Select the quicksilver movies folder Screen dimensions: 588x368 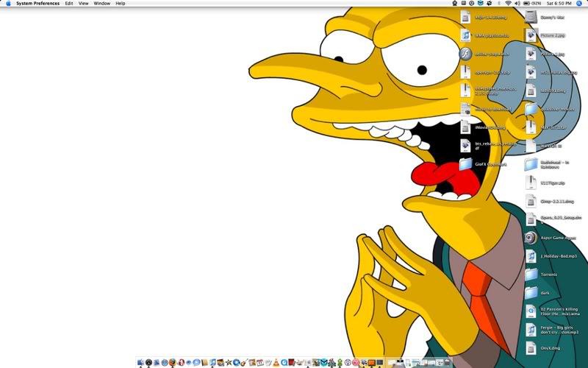click(x=531, y=109)
